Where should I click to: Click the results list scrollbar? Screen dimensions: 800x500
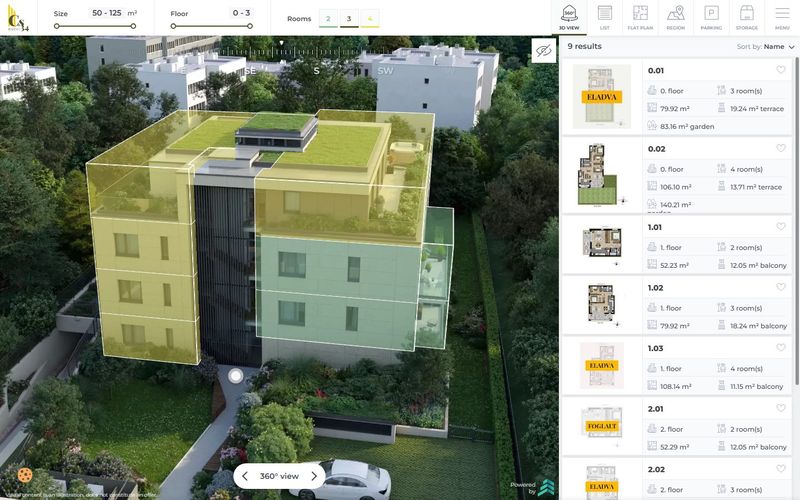797,219
